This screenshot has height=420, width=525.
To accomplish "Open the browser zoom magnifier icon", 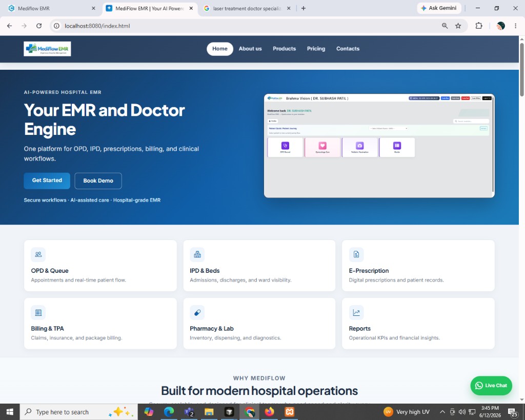I will click(445, 26).
